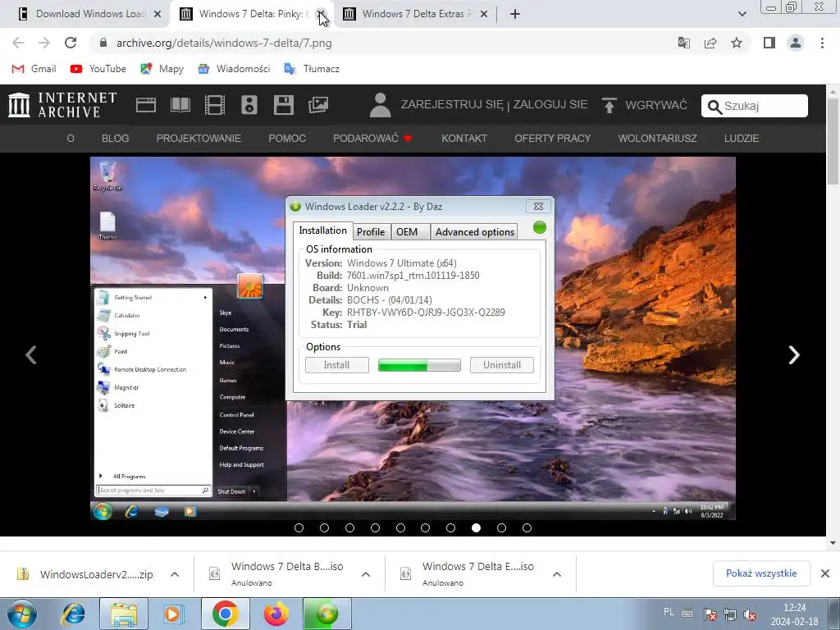Viewport: 840px width, 630px height.
Task: Show previous carousel image arrow
Action: click(x=32, y=354)
